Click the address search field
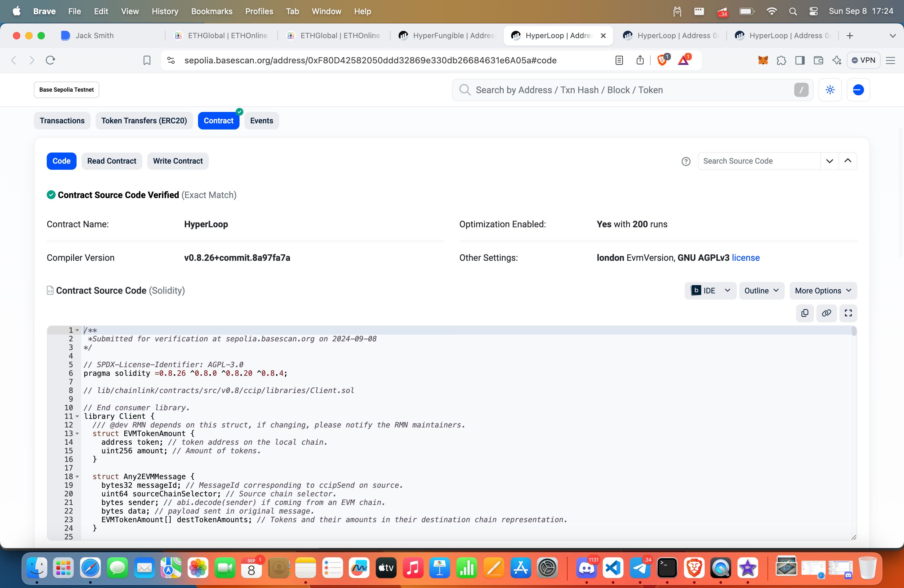 point(632,90)
